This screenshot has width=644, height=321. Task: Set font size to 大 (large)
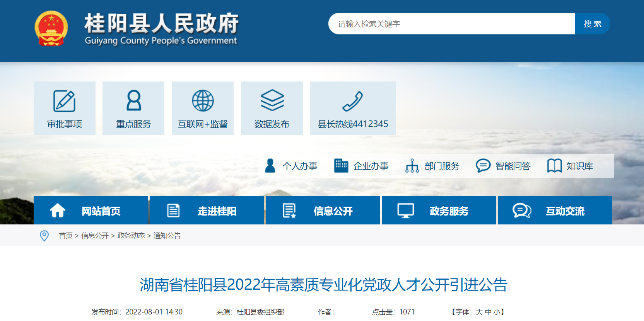pos(479,312)
